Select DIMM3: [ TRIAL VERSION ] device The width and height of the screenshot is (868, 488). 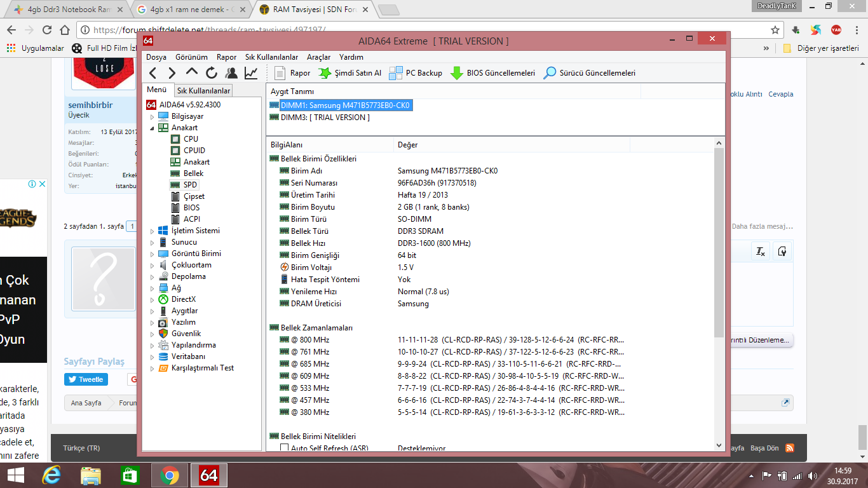[325, 118]
